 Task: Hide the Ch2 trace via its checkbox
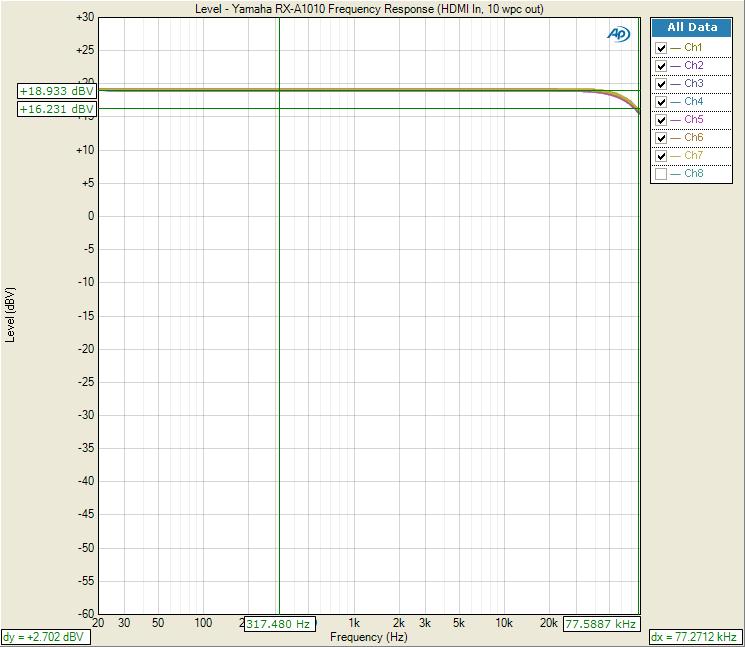coord(661,66)
